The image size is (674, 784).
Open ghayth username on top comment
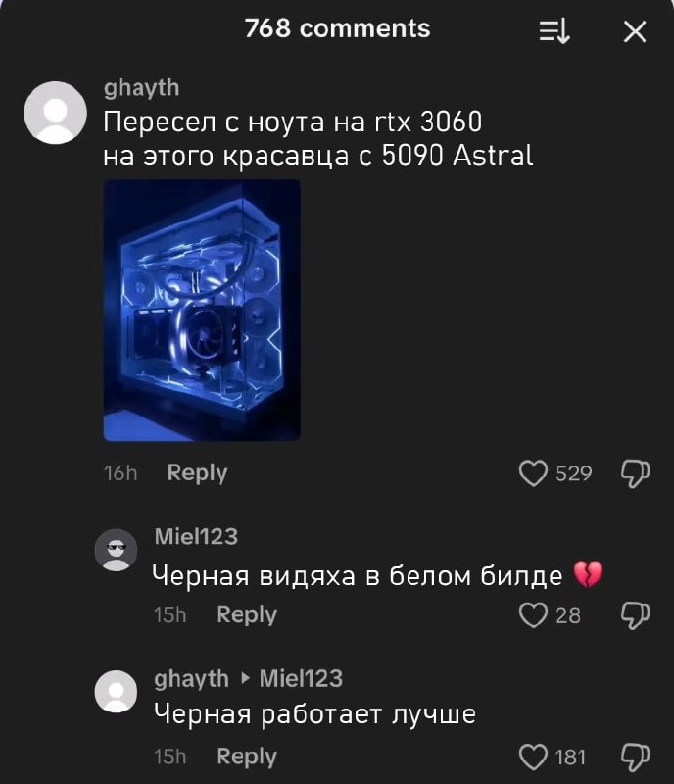point(141,88)
